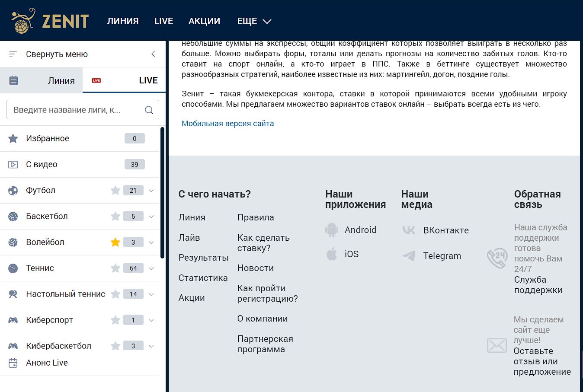This screenshot has width=583, height=392.
Task: Expand the Киберспорт section chevron
Action: pyautogui.click(x=151, y=320)
